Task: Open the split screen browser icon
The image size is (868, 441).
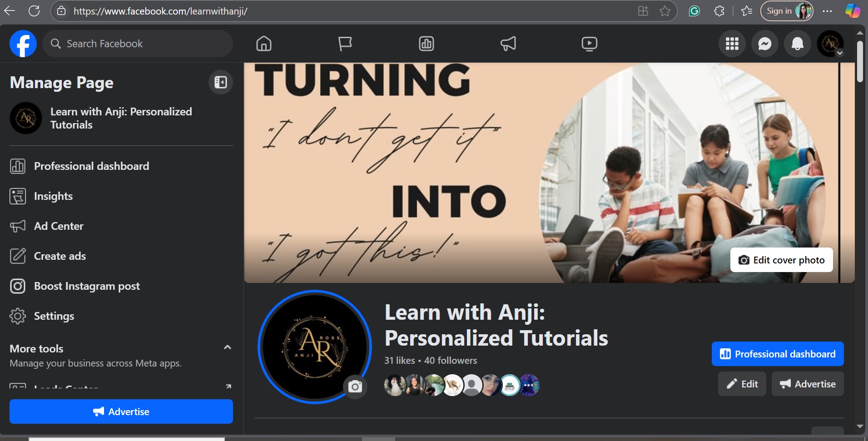Action: pos(643,11)
